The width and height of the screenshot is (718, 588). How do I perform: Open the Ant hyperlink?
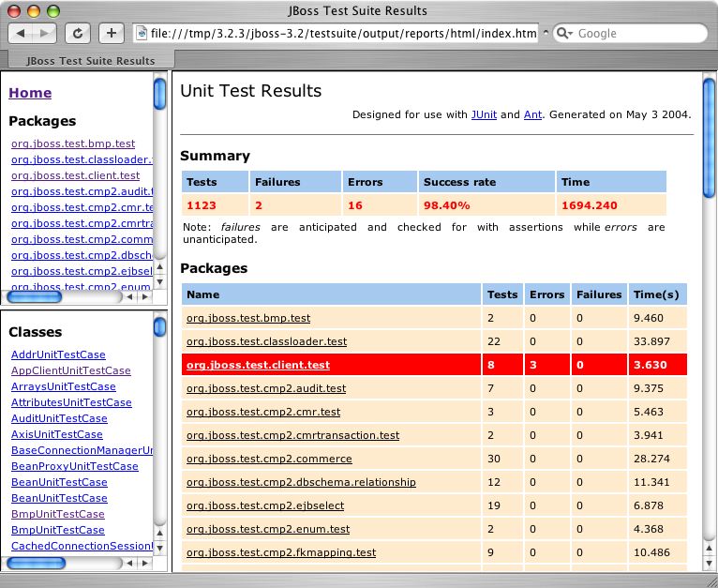pyautogui.click(x=532, y=114)
